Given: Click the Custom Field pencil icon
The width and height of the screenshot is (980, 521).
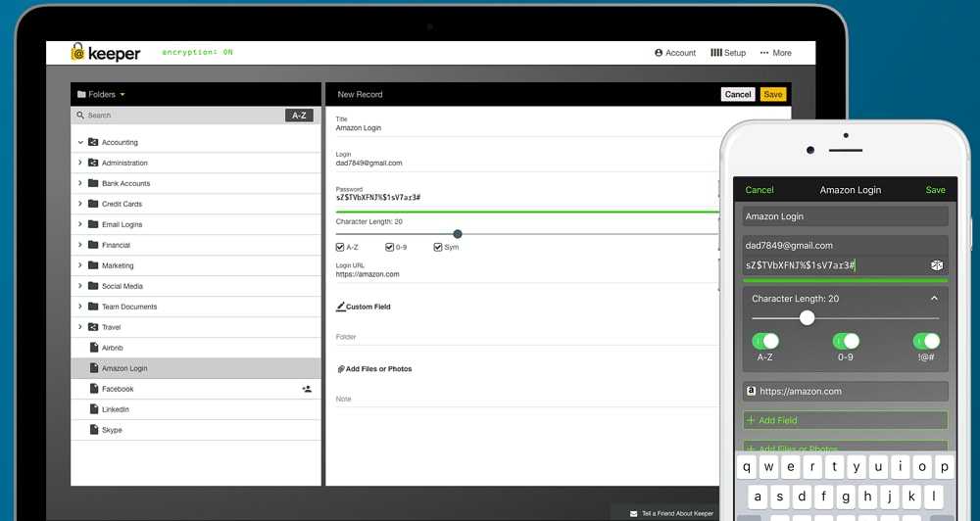Looking at the screenshot, I should pos(341,307).
